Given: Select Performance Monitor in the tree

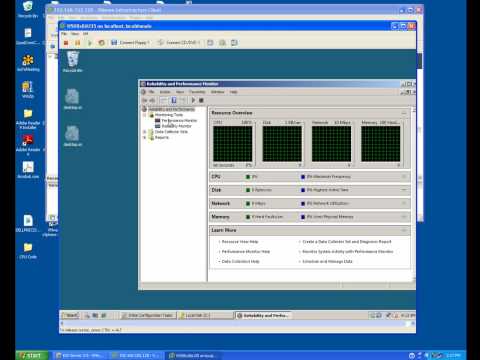Looking at the screenshot, I should [179, 120].
